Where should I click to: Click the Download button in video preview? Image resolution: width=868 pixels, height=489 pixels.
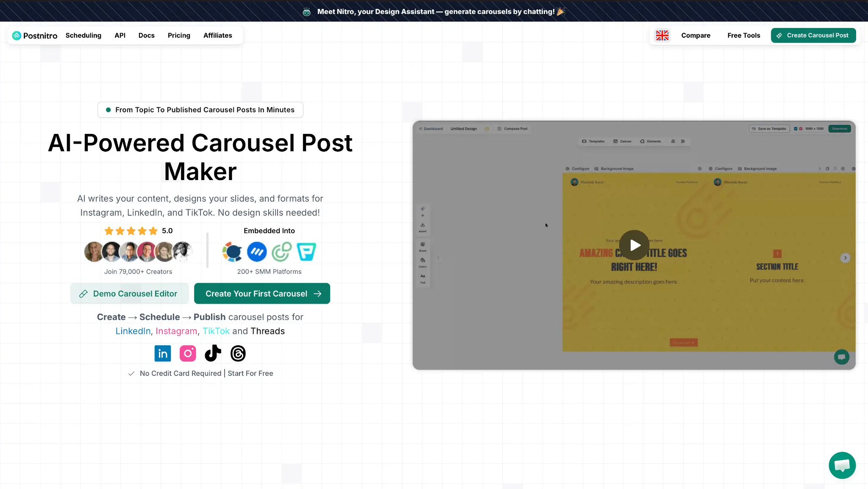tap(839, 129)
